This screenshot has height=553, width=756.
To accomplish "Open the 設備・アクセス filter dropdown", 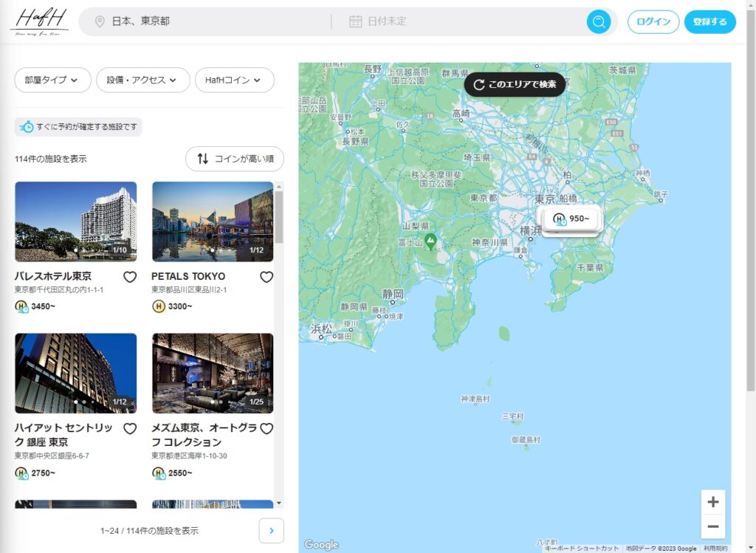I will pyautogui.click(x=142, y=80).
